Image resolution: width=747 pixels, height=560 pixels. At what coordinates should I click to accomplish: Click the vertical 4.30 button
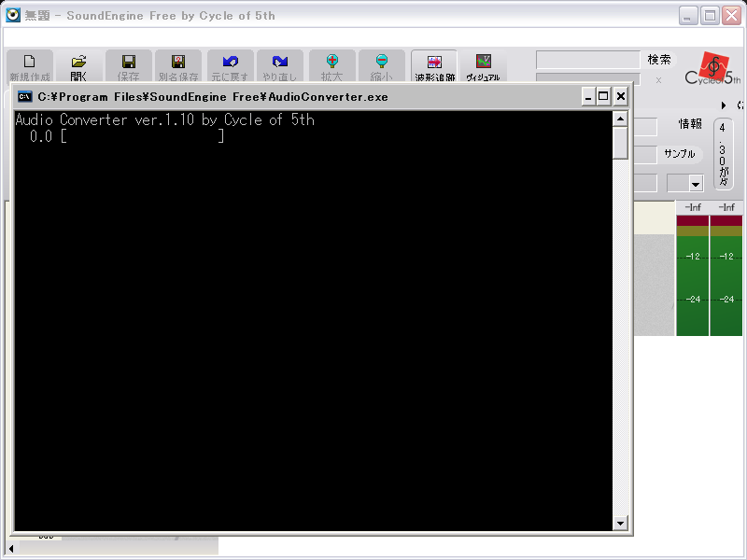[x=723, y=154]
